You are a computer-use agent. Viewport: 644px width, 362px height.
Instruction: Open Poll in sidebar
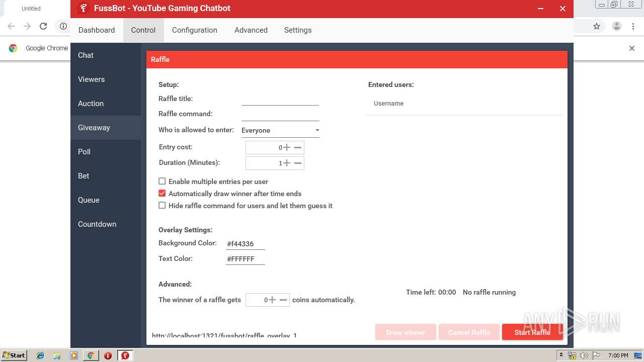[106, 152]
